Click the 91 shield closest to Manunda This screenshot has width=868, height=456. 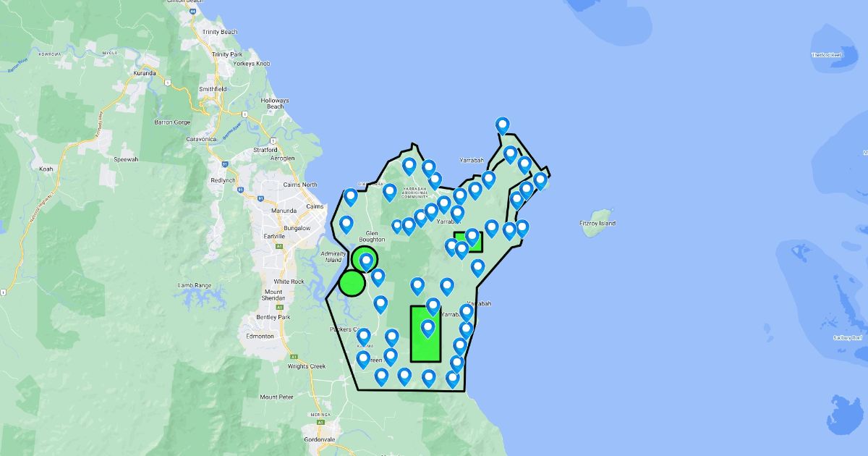tap(260, 197)
